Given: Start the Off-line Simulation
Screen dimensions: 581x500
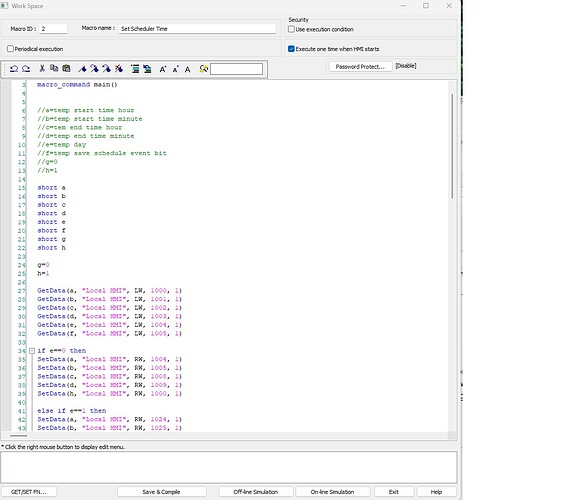Looking at the screenshot, I should [256, 492].
